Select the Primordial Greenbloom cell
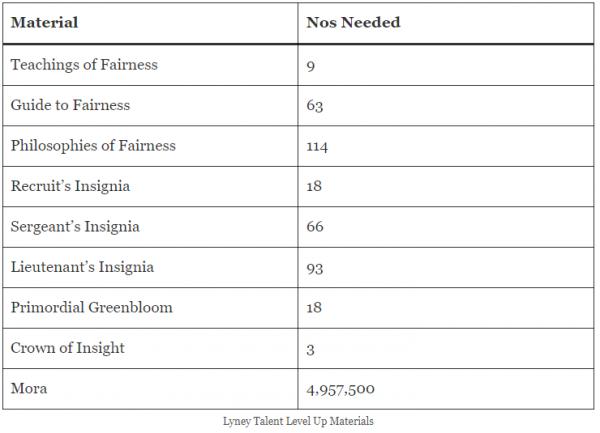The width and height of the screenshot is (600, 433). click(x=91, y=307)
